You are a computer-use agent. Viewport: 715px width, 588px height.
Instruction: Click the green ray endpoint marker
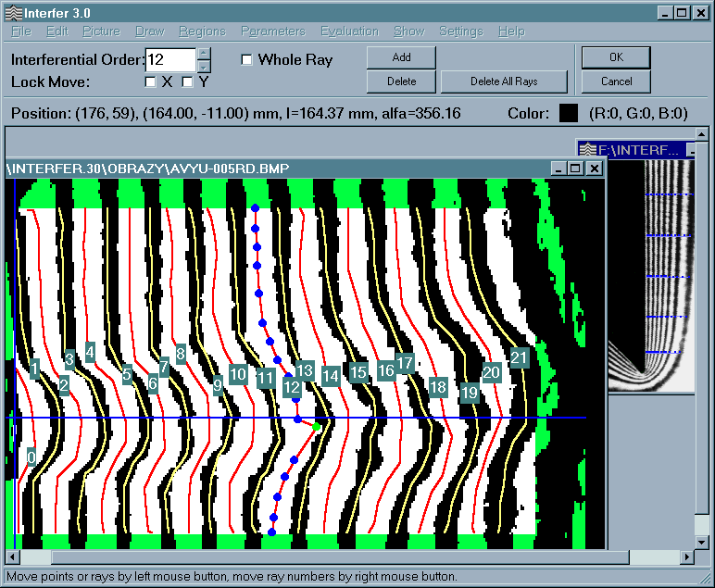(x=317, y=427)
